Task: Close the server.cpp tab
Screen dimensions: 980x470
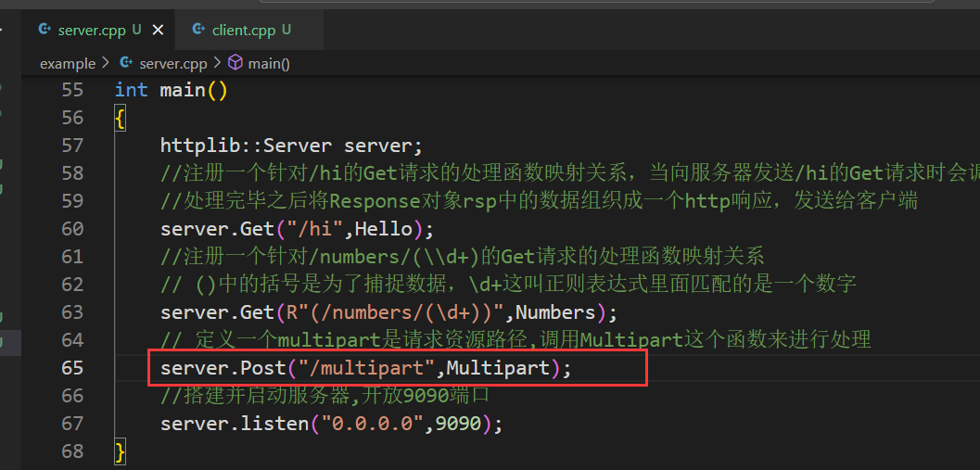Action: 159,30
